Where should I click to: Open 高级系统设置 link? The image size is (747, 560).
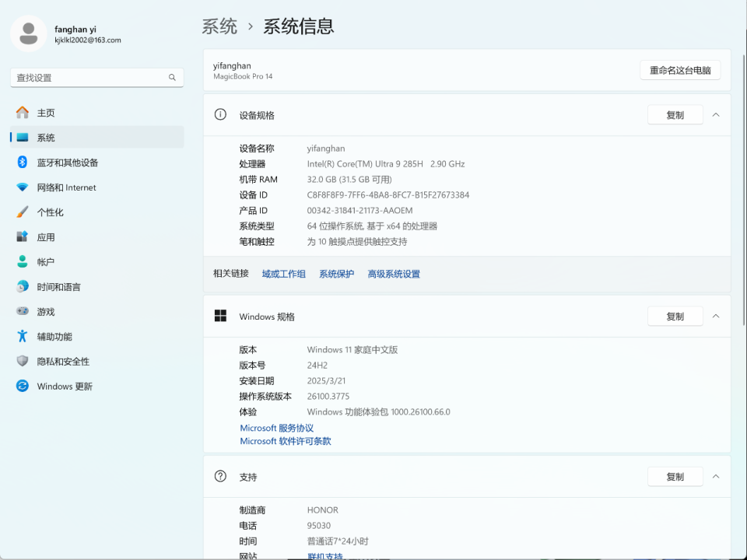coord(394,274)
